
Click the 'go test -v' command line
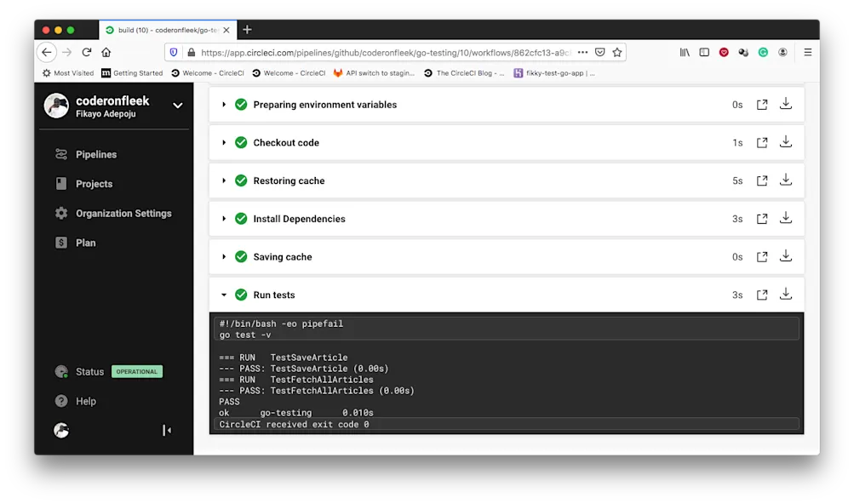(245, 335)
